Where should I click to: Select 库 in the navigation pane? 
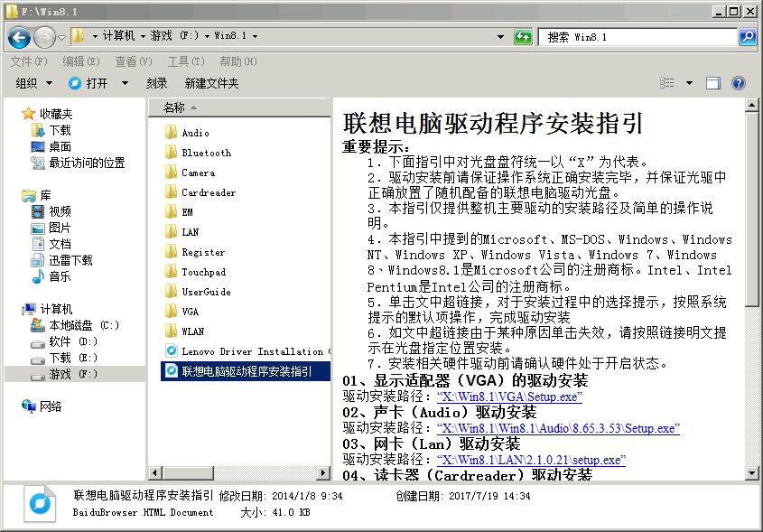pos(36,195)
